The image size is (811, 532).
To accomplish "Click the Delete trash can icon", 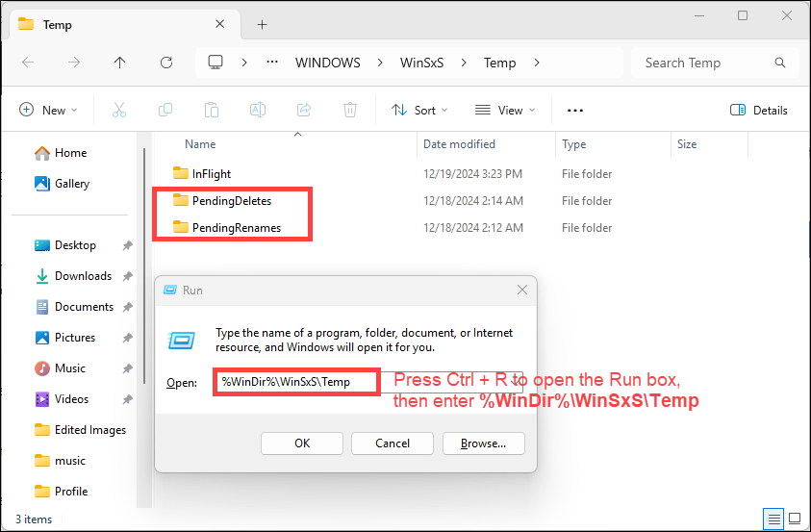I will tap(350, 111).
